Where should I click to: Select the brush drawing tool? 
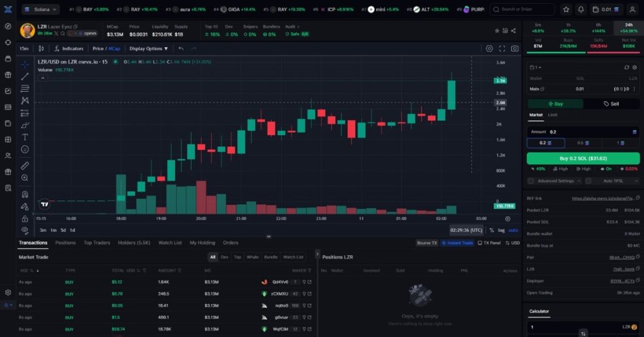(25, 125)
